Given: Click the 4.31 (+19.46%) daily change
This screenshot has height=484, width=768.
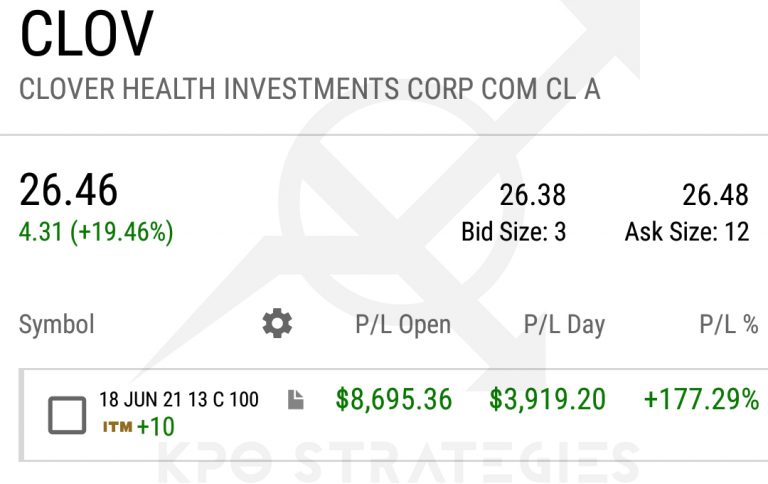Looking at the screenshot, I should (x=96, y=232).
